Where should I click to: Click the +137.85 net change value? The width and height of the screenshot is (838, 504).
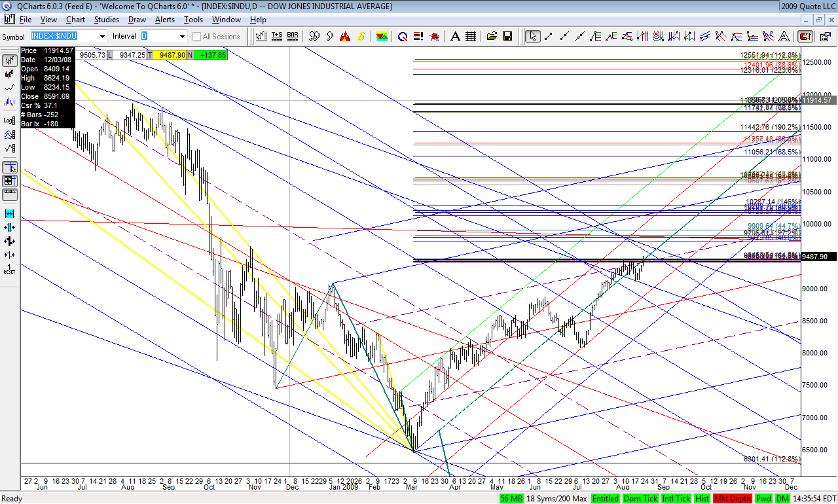click(x=210, y=56)
